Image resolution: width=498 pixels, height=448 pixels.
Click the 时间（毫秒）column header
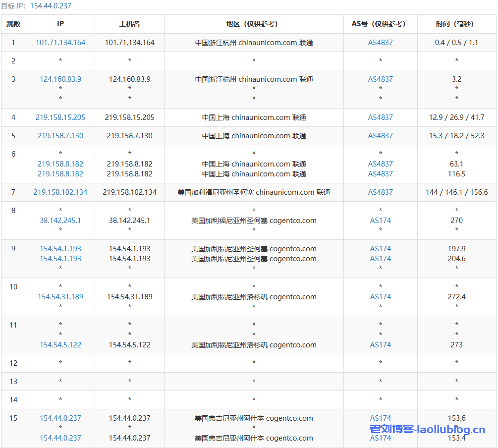pyautogui.click(x=456, y=24)
